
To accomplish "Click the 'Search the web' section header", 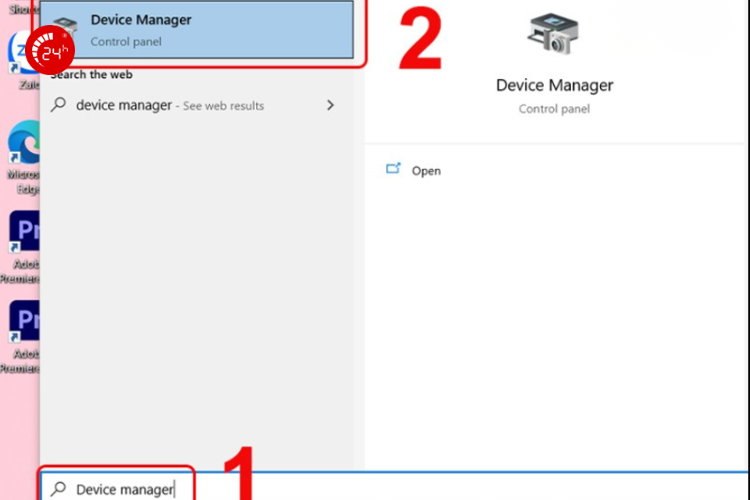I will pos(92,75).
